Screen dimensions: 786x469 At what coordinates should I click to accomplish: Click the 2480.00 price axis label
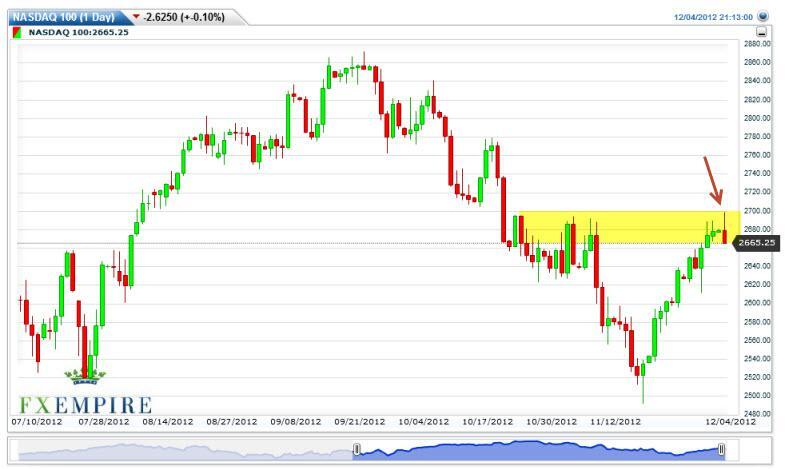tap(757, 414)
